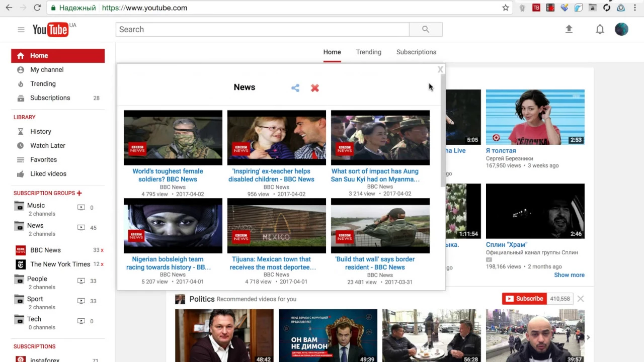
Task: Open the hamburger guide menu
Action: click(x=21, y=30)
